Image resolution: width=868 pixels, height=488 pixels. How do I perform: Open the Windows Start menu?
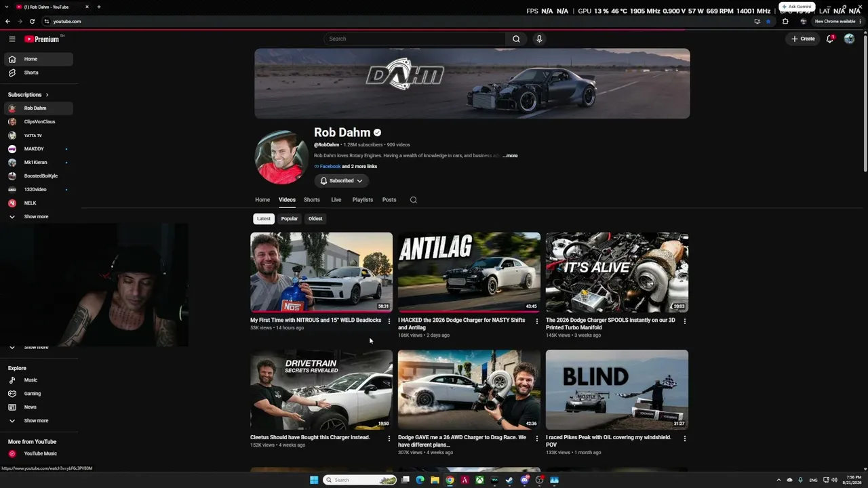tap(314, 480)
